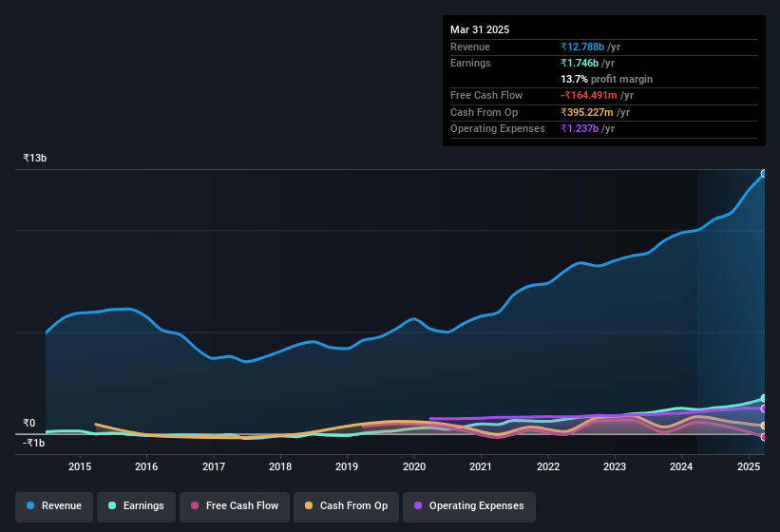Click the 2021 x-axis label
The width and height of the screenshot is (780, 532).
[x=481, y=466]
